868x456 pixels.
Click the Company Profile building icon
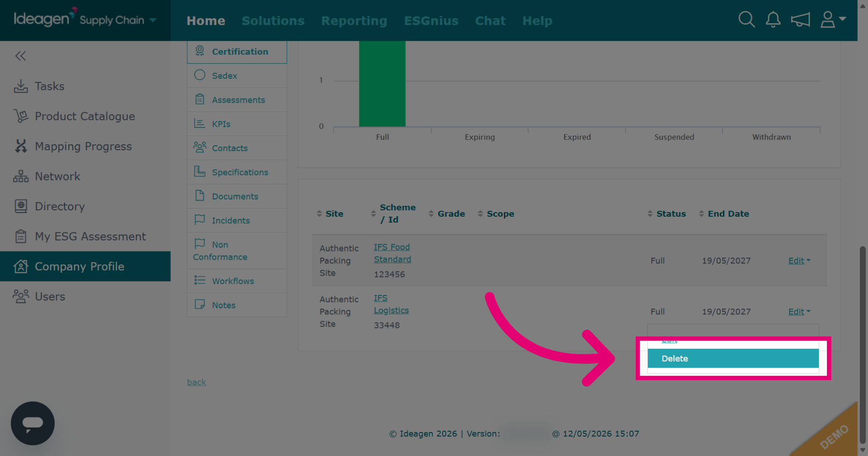[x=21, y=266]
